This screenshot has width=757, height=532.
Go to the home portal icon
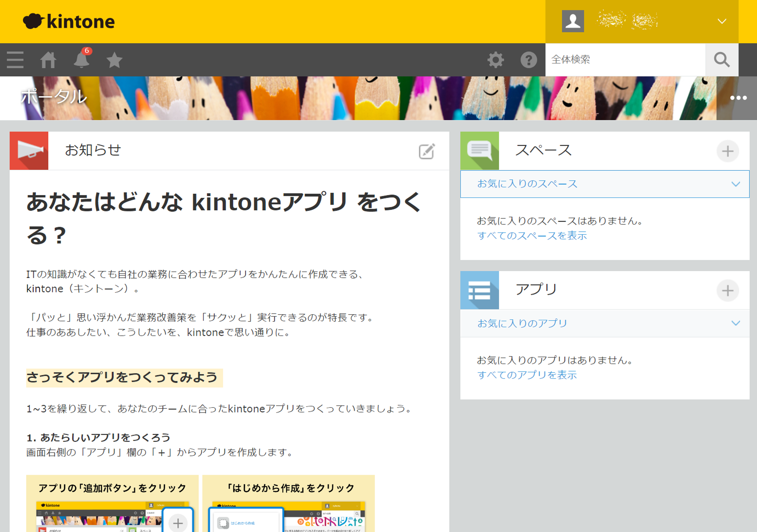coord(48,60)
